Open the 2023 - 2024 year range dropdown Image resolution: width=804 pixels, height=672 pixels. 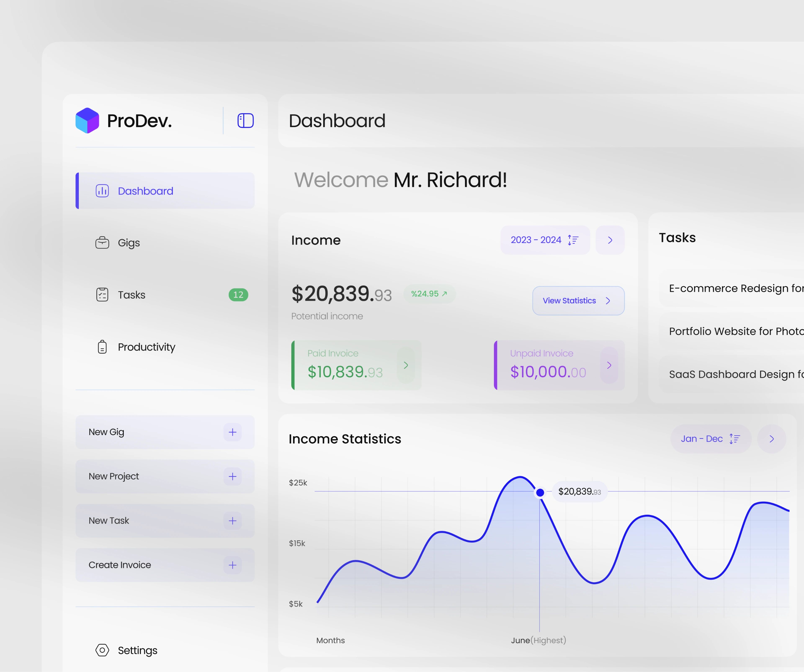[545, 240]
